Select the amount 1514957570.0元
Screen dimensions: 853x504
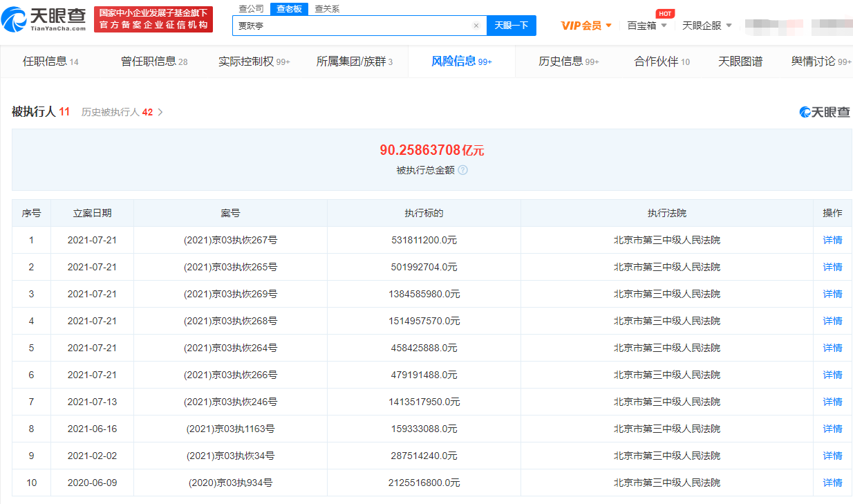[x=424, y=321]
